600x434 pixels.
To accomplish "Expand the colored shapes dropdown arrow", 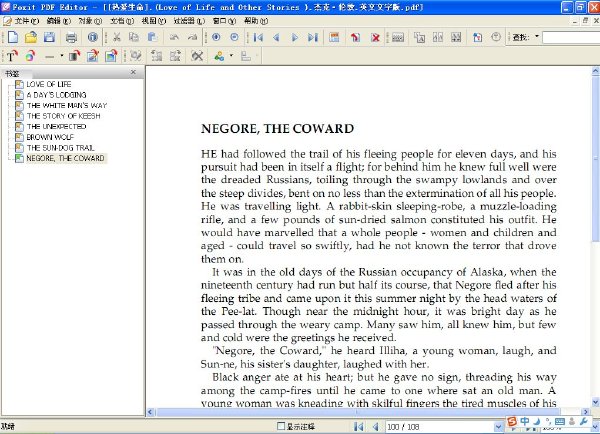I will (x=231, y=56).
